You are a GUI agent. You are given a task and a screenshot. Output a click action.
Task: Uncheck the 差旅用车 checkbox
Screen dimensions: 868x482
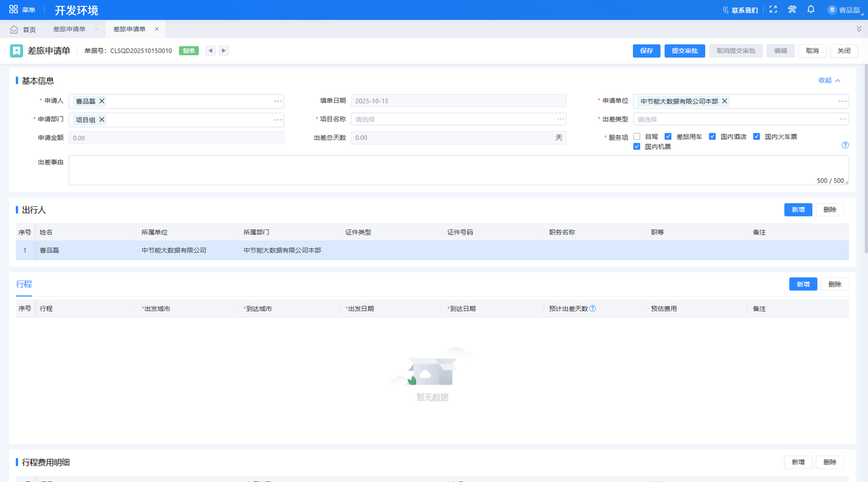tap(668, 137)
